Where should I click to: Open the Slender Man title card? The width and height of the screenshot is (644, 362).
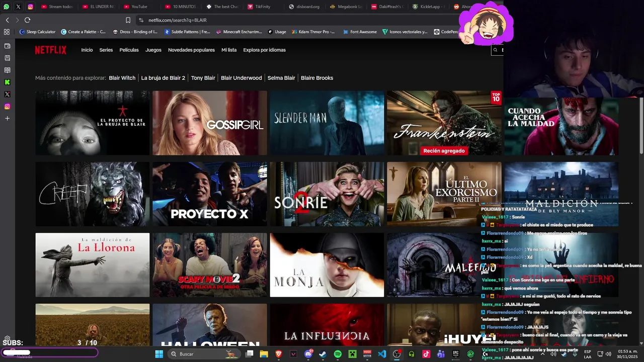[x=327, y=123]
